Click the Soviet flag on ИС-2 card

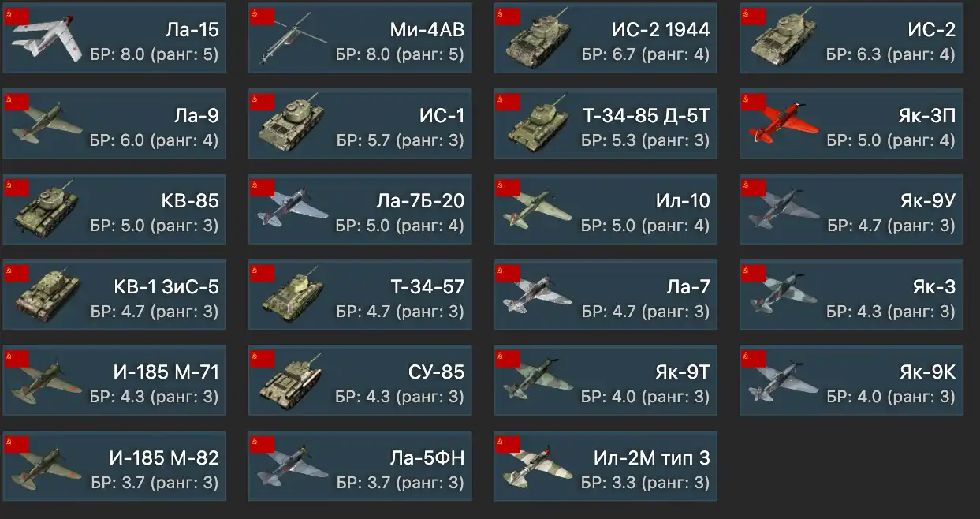click(x=753, y=16)
